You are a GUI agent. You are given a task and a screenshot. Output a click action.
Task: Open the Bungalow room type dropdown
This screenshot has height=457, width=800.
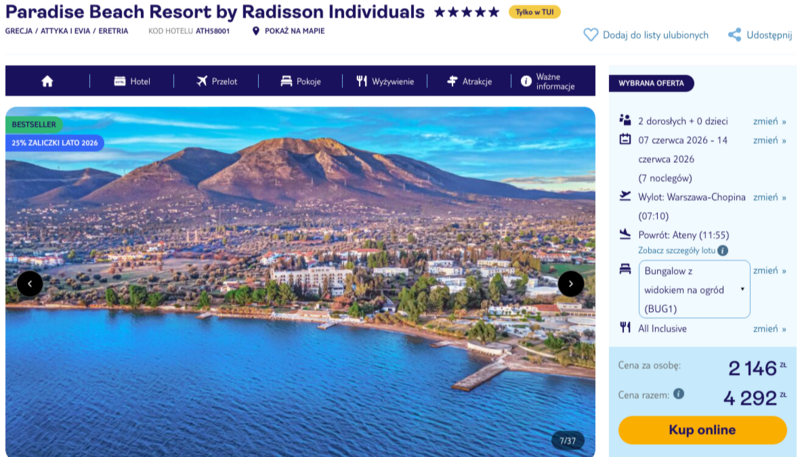(x=694, y=289)
